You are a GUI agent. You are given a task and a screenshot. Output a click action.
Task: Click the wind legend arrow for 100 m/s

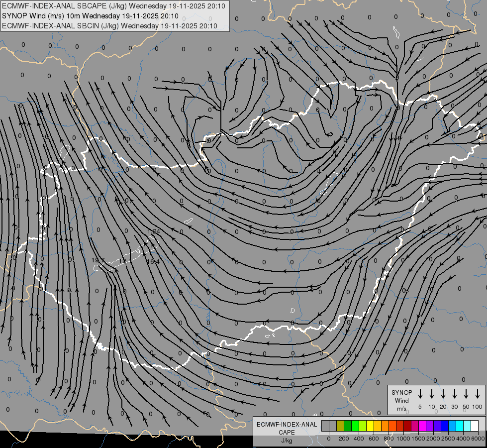tap(478, 394)
